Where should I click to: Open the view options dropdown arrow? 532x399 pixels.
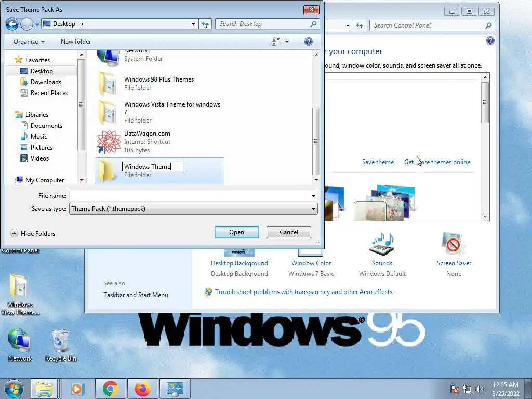pyautogui.click(x=287, y=42)
